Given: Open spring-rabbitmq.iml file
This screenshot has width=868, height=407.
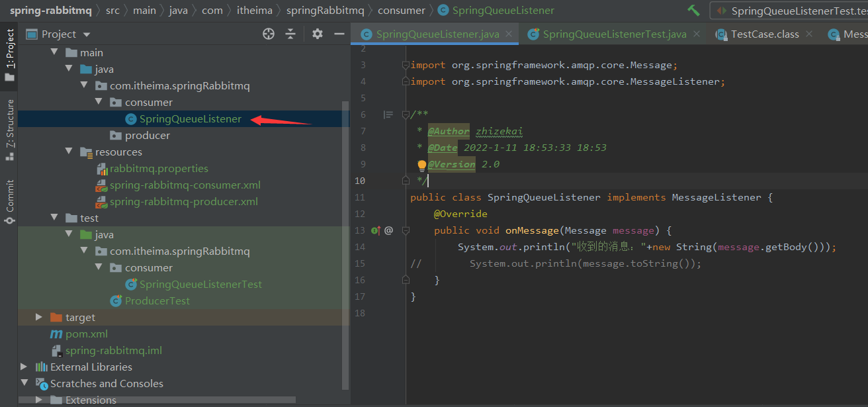Looking at the screenshot, I should click(114, 350).
